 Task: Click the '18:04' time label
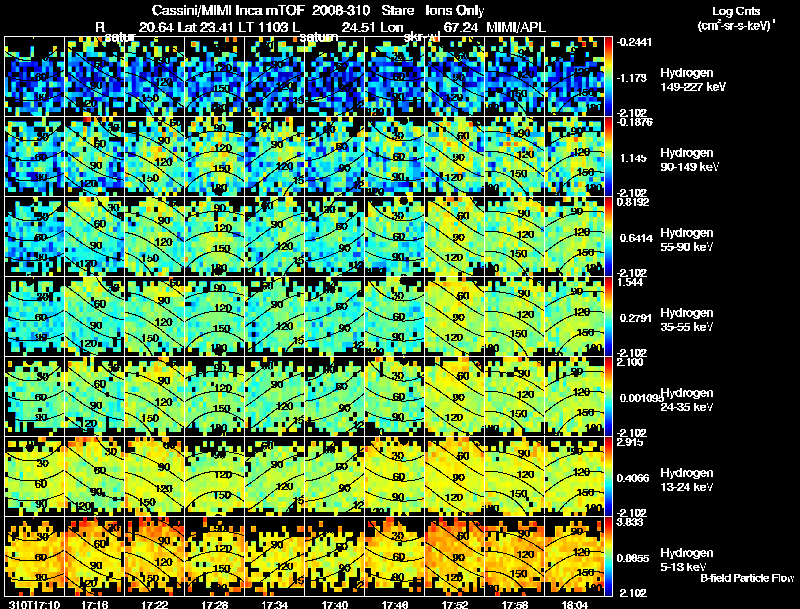coord(575,605)
